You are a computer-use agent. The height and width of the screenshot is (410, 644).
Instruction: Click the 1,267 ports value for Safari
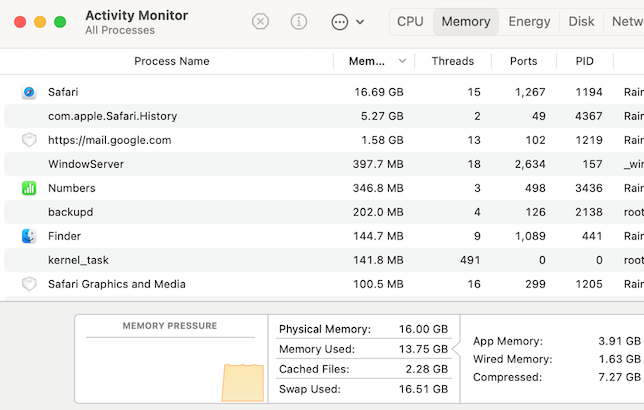pyautogui.click(x=530, y=92)
